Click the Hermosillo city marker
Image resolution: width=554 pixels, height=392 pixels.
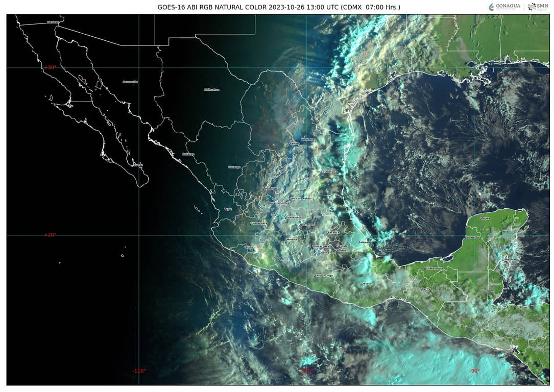130,82
